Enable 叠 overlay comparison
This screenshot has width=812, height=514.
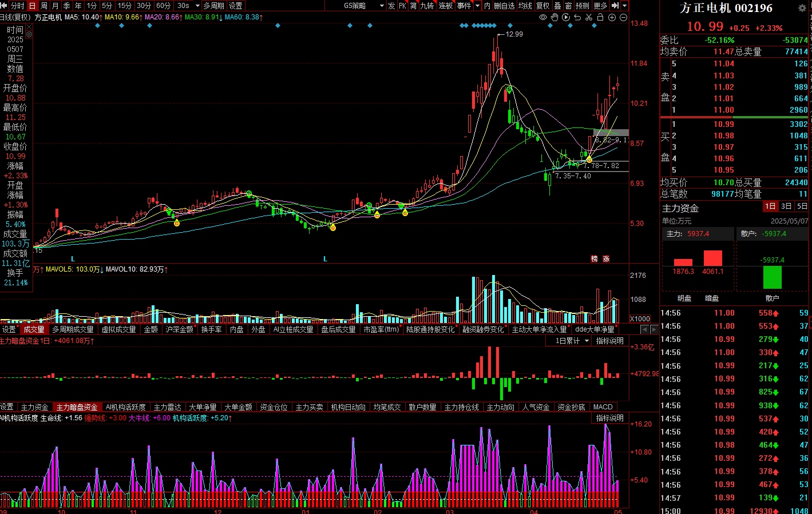coord(557,6)
